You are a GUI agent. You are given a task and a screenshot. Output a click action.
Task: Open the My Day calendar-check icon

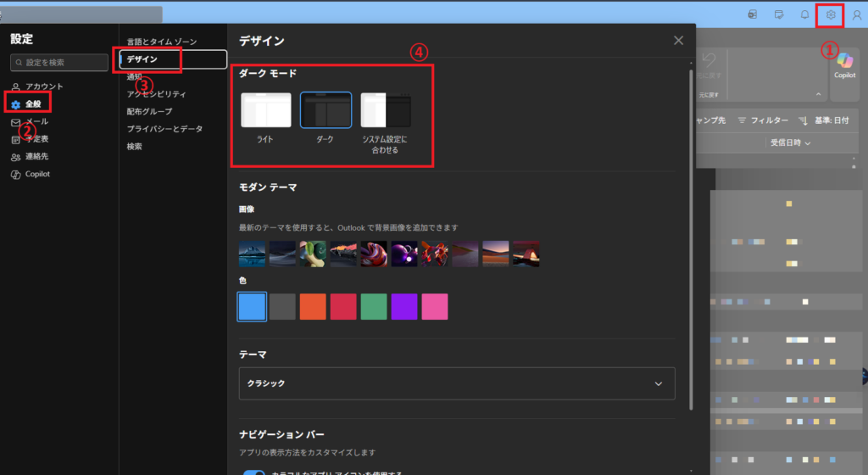click(778, 14)
